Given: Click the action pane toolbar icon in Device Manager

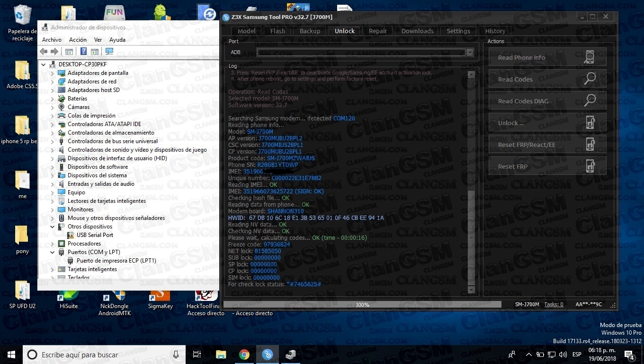Looking at the screenshot, I should click(x=94, y=51).
